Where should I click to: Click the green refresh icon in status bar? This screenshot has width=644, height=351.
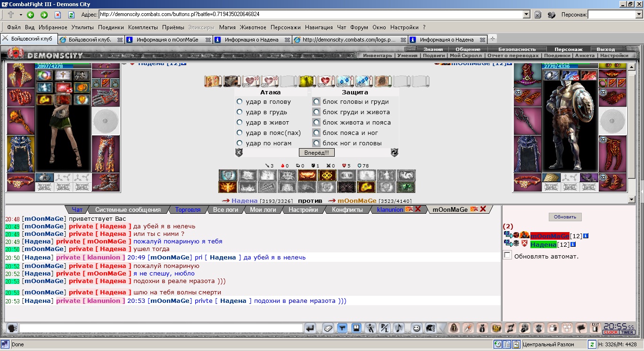[x=592, y=344]
